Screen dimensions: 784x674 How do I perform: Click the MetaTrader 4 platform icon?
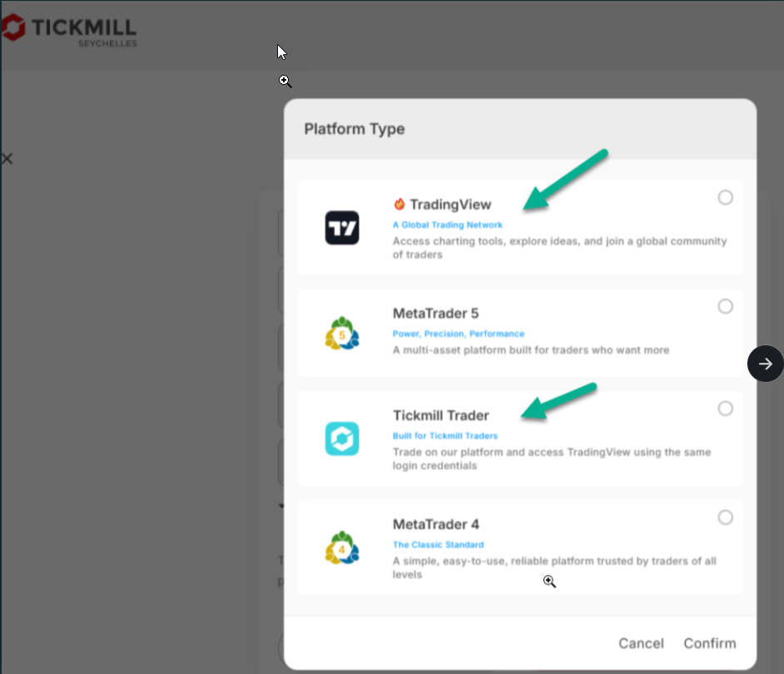point(342,548)
